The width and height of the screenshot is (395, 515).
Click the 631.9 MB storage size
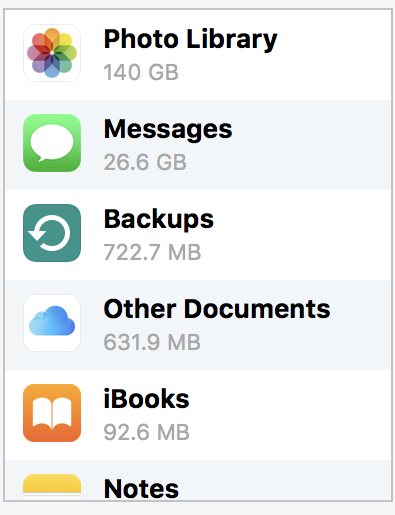[152, 342]
